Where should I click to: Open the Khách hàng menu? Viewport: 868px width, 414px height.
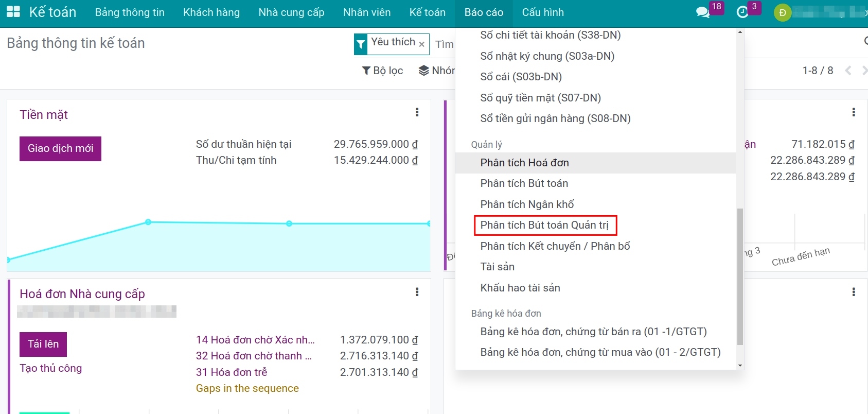click(211, 12)
